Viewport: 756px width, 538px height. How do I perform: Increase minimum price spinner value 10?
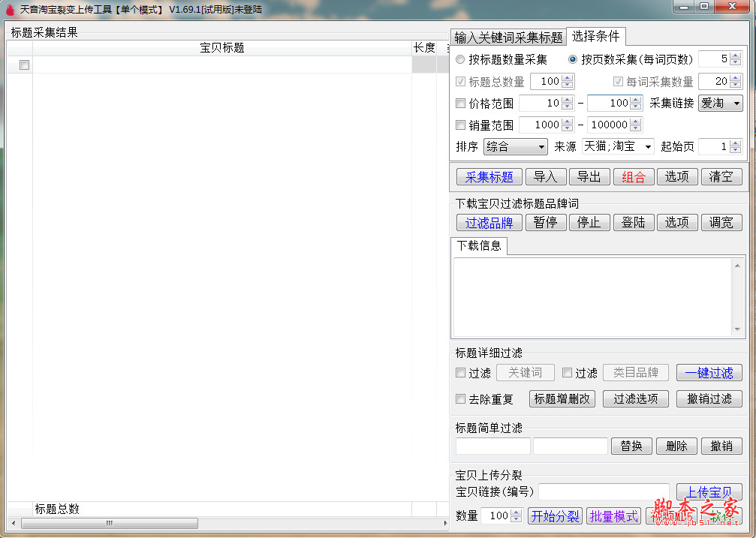(x=567, y=99)
